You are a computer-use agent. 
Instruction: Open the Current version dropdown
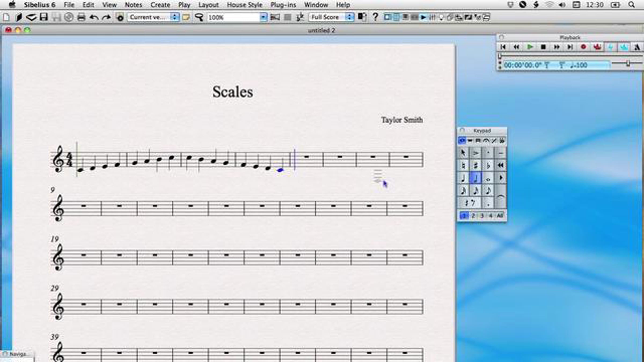pyautogui.click(x=175, y=17)
